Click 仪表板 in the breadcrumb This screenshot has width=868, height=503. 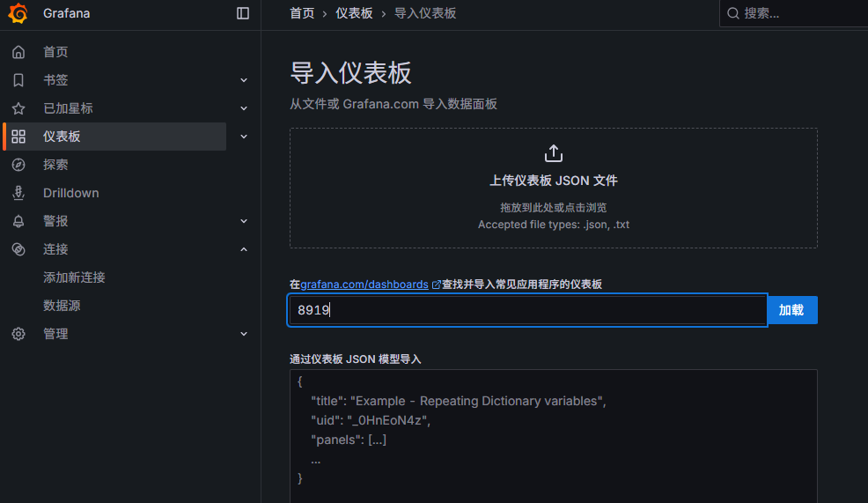tap(354, 13)
